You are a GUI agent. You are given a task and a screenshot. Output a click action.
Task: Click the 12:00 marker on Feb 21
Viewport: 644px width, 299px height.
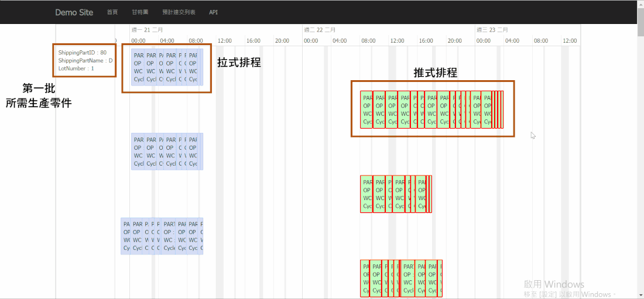[x=225, y=41]
